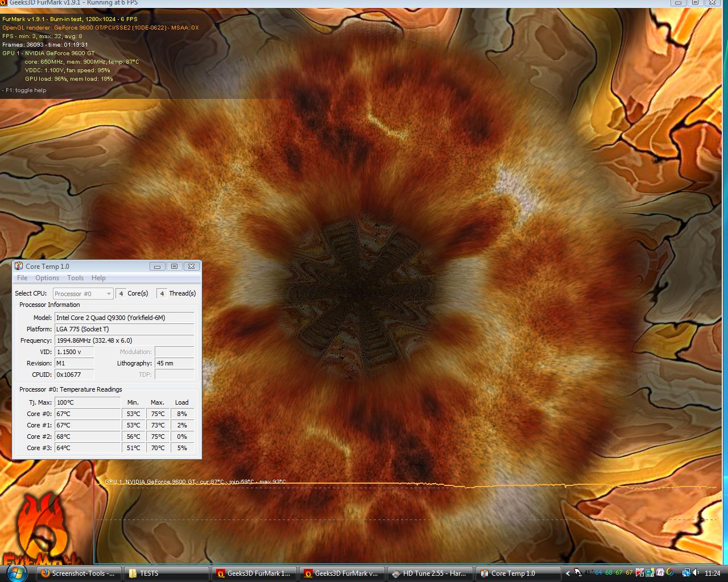Open the network connection tray icon
The height and width of the screenshot is (582, 728).
(686, 573)
